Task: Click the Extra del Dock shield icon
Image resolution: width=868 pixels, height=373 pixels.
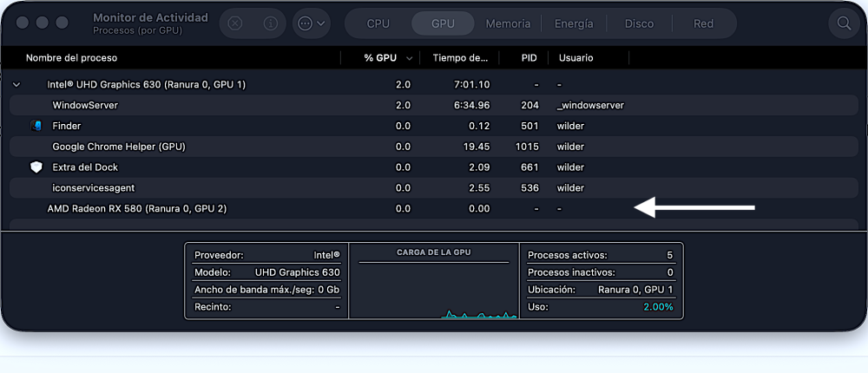Action: coord(36,167)
